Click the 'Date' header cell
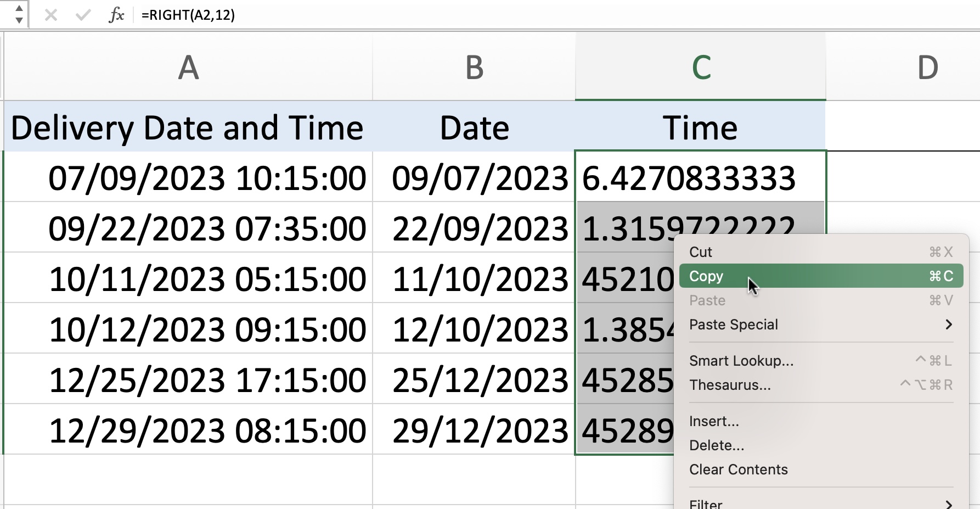The width and height of the screenshot is (980, 509). [x=474, y=127]
